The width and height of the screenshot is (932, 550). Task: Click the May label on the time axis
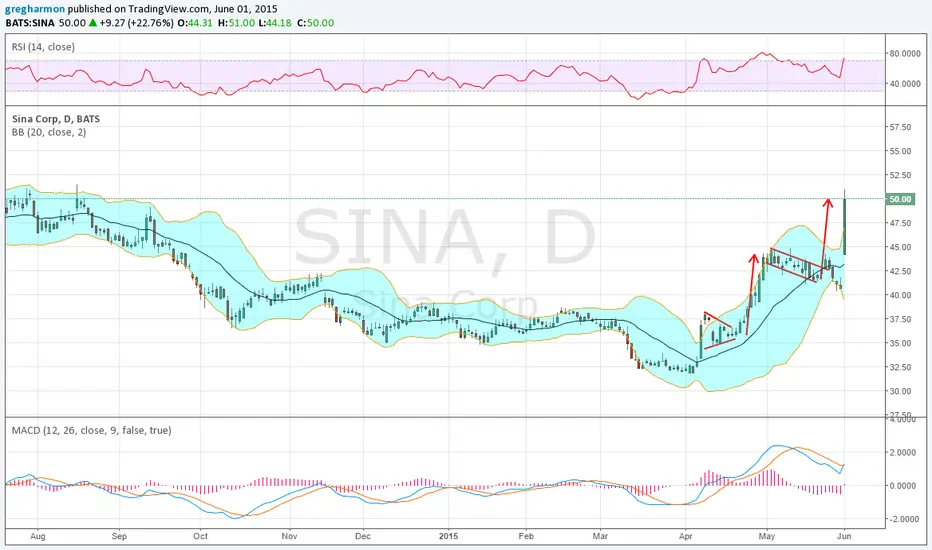[767, 536]
